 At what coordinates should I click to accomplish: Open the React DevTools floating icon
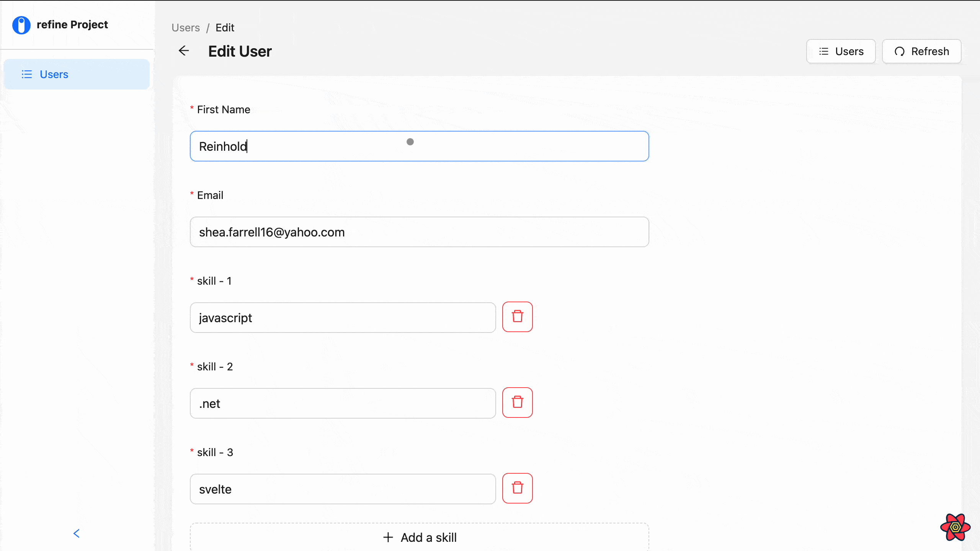tap(955, 527)
